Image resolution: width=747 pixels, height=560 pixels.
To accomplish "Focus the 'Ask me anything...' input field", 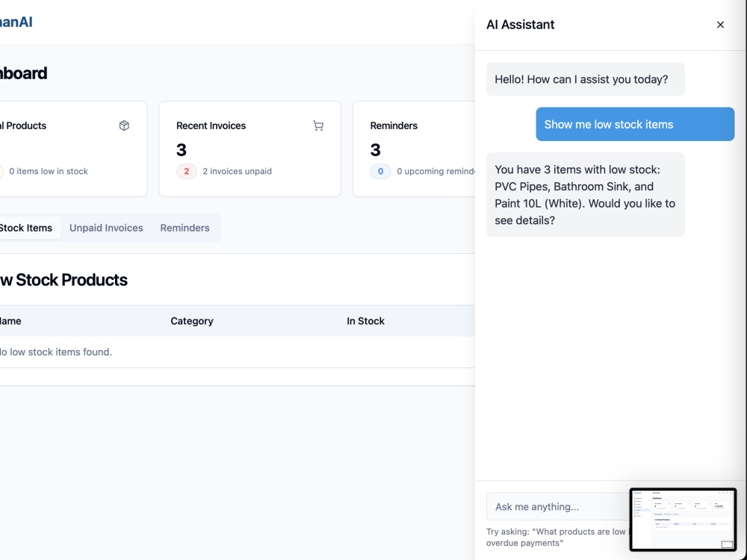I will [557, 506].
